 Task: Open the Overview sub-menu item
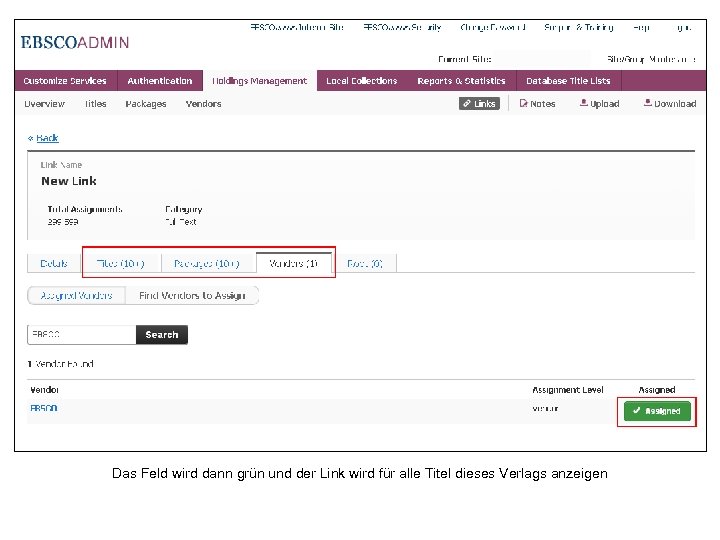pos(45,104)
